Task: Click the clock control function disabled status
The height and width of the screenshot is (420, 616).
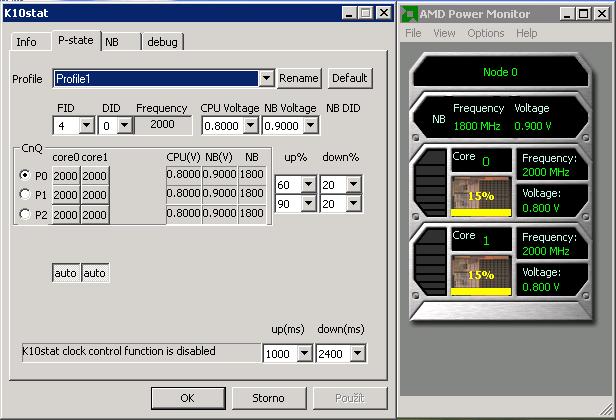Action: point(141,352)
